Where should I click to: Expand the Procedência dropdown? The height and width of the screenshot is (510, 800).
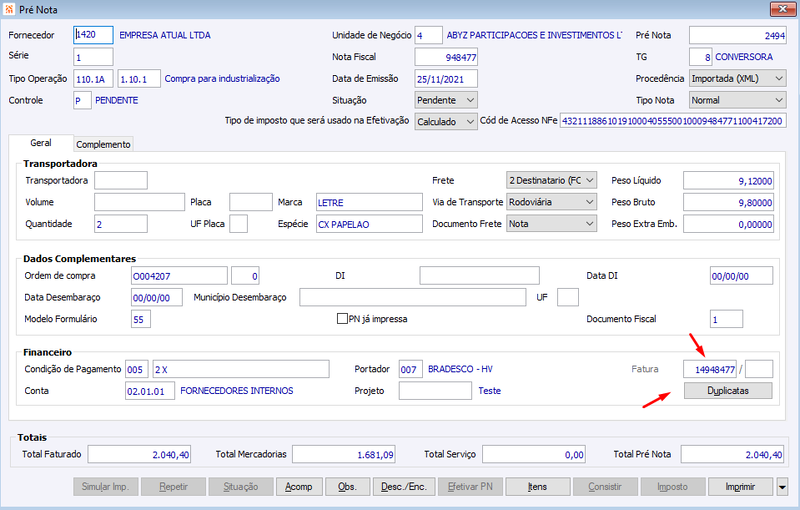737,79
